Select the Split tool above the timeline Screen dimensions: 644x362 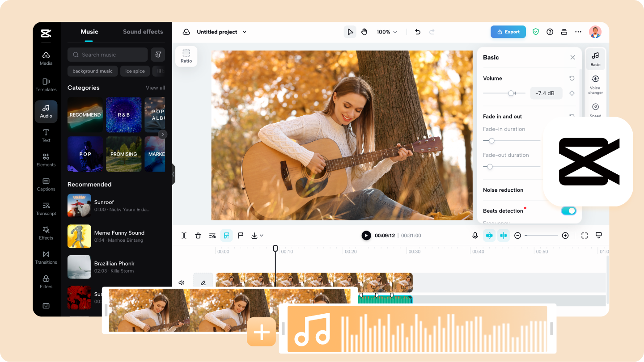183,235
